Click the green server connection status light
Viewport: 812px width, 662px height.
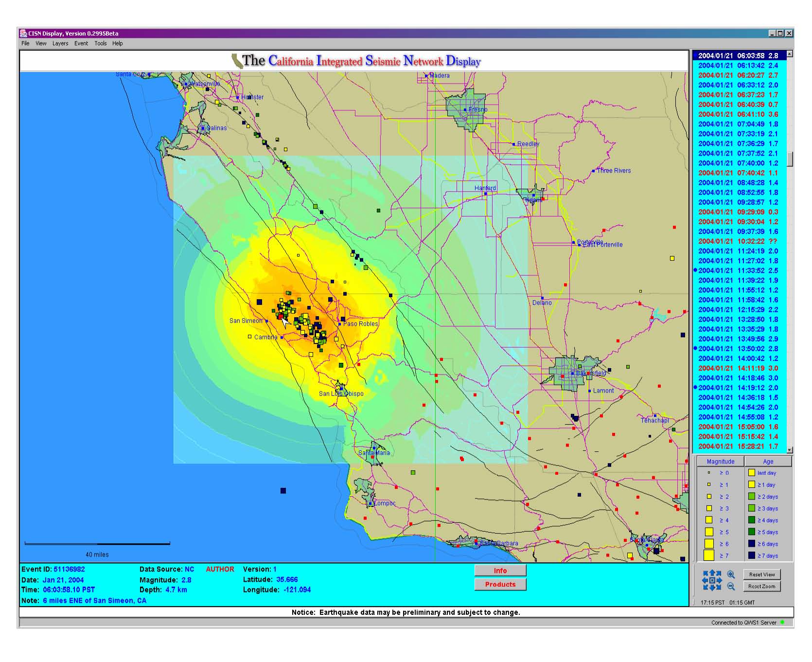[782, 622]
